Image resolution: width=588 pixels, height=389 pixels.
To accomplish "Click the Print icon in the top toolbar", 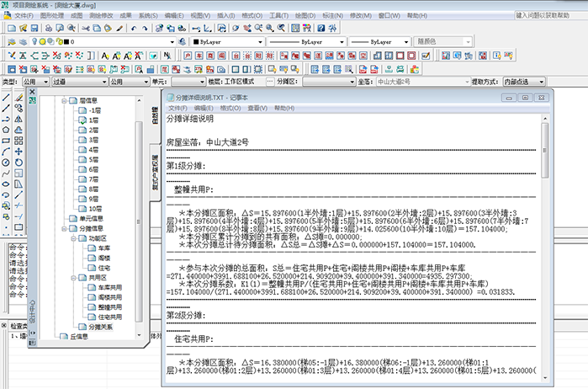I will coord(49,28).
